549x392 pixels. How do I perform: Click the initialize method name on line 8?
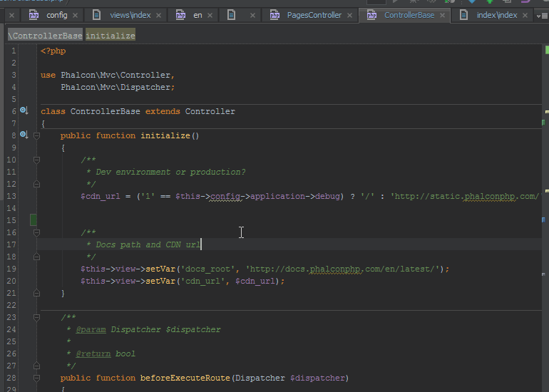point(165,135)
